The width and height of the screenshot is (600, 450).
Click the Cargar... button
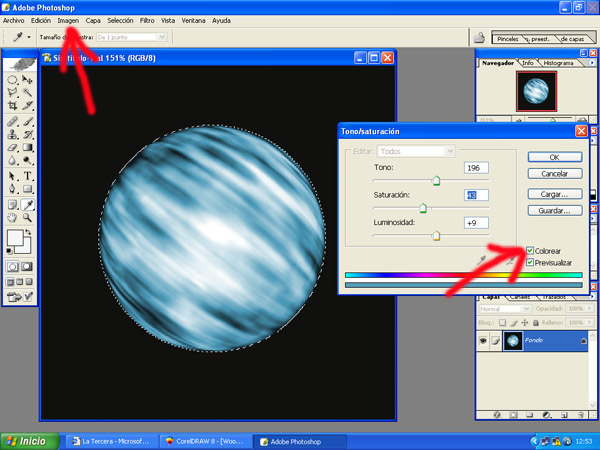[555, 194]
